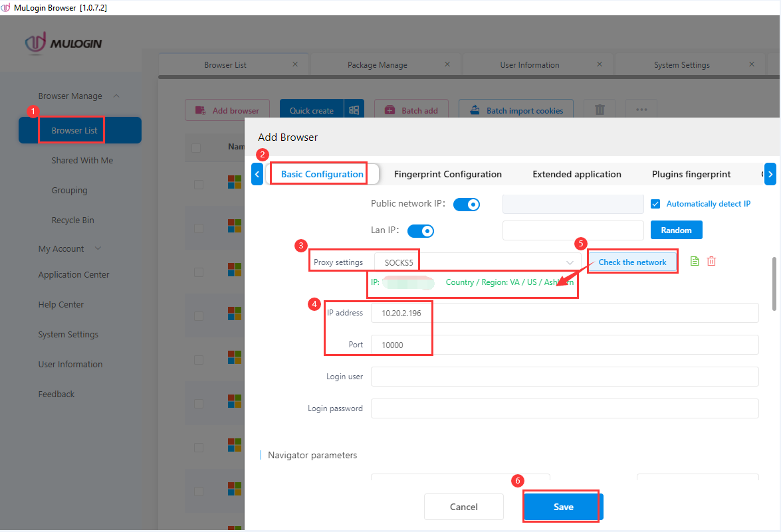781x532 pixels.
Task: Uncheck the Automatically detect IP checkbox
Action: (655, 204)
